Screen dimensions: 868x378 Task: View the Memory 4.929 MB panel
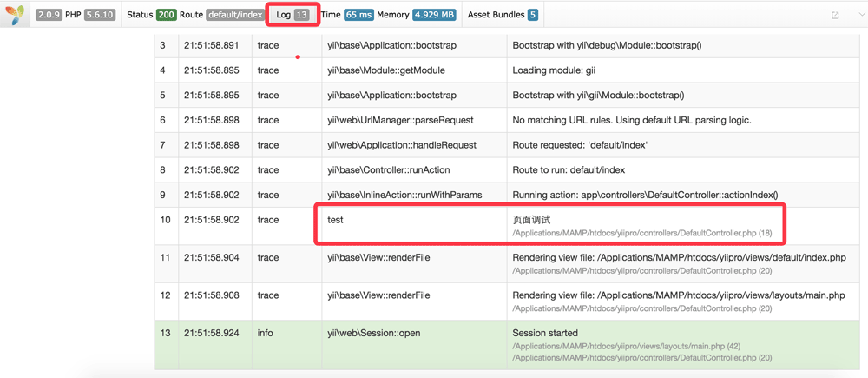pyautogui.click(x=417, y=15)
